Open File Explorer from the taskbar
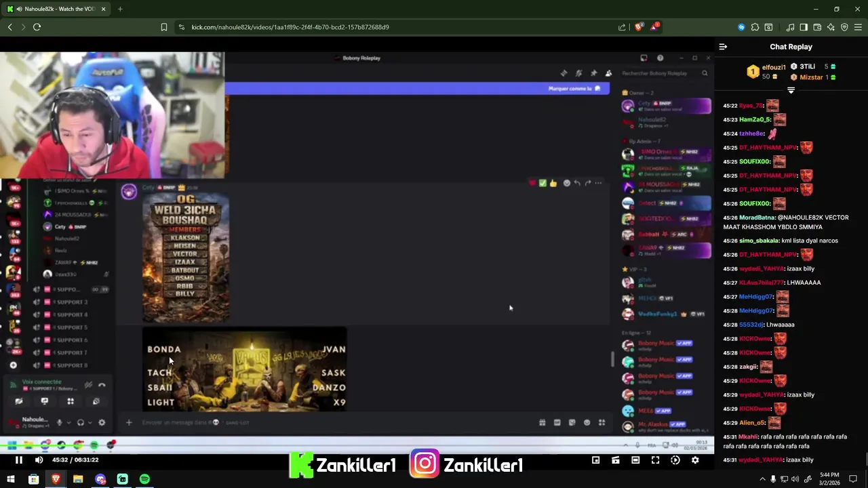The width and height of the screenshot is (868, 488). coord(78,479)
